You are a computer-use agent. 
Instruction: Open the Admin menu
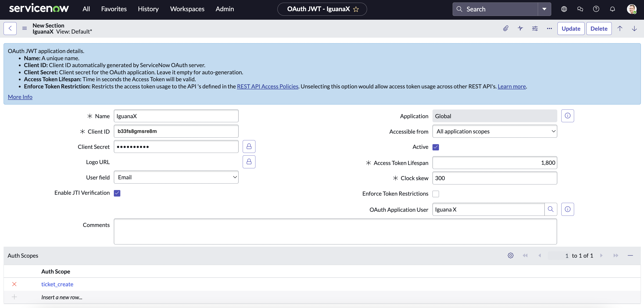225,9
